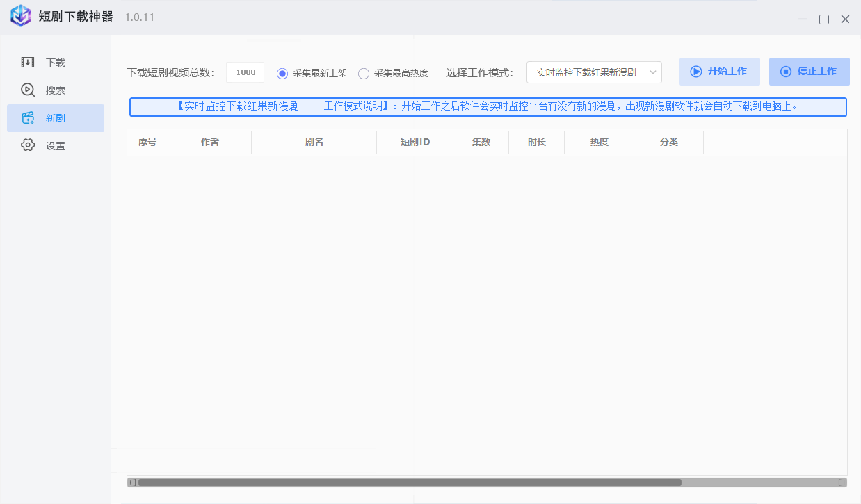Click the 集数 column header
The image size is (861, 504).
tap(481, 143)
